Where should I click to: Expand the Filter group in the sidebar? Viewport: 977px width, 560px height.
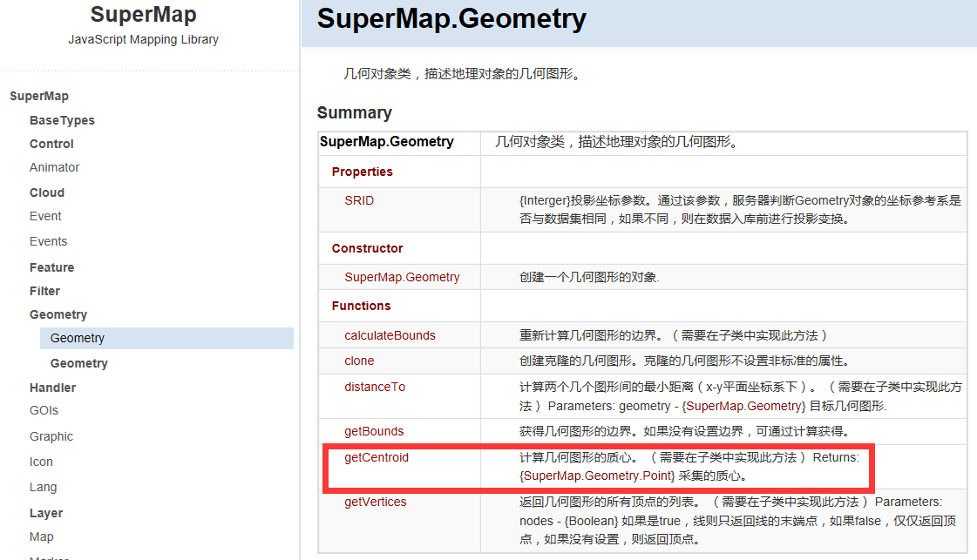pos(44,291)
